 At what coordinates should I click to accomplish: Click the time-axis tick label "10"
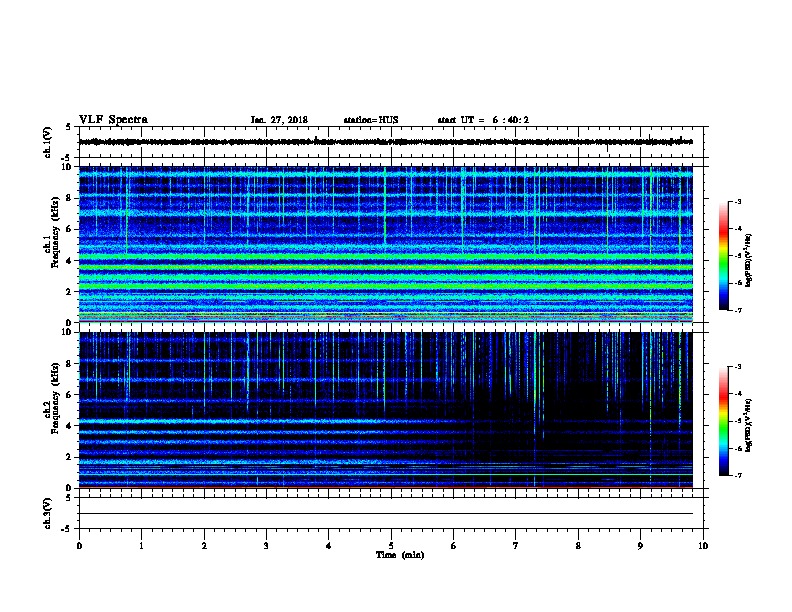703,546
